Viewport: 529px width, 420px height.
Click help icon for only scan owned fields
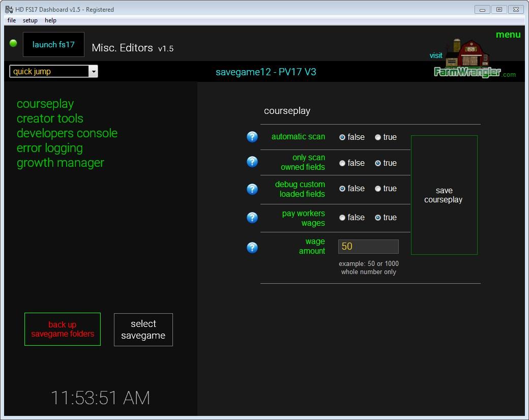coord(252,162)
